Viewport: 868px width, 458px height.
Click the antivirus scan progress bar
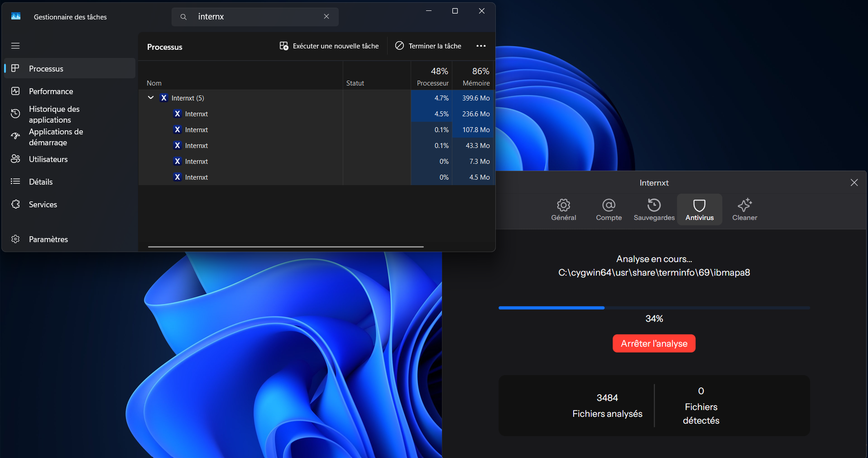654,308
